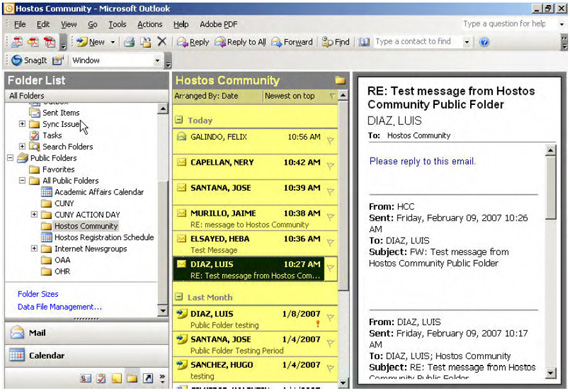Switch to the Calendar pane
The height and width of the screenshot is (392, 570).
[86, 355]
